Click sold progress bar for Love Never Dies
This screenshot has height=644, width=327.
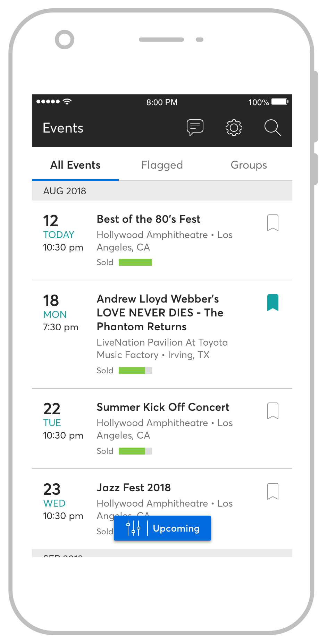[135, 371]
